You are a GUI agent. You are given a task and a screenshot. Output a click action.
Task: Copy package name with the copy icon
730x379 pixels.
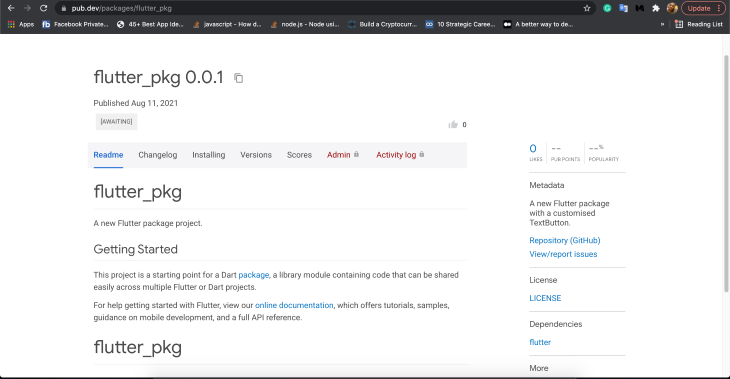click(238, 78)
